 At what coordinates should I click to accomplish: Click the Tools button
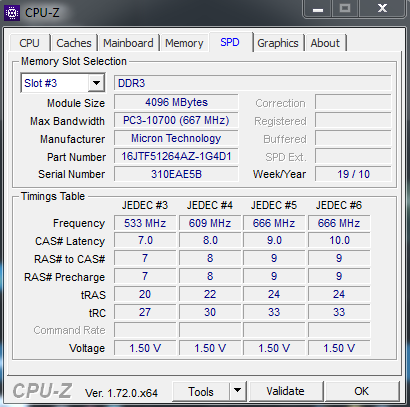pos(201,391)
